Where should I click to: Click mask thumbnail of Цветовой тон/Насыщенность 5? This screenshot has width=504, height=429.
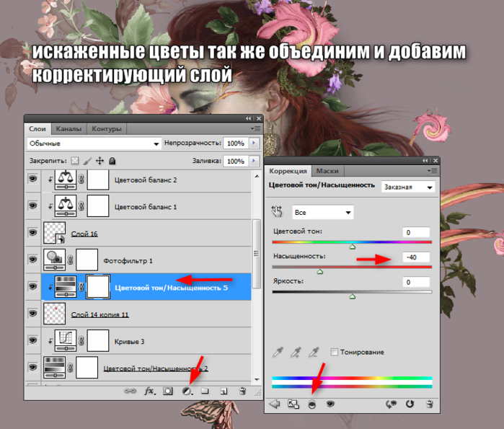coord(98,287)
